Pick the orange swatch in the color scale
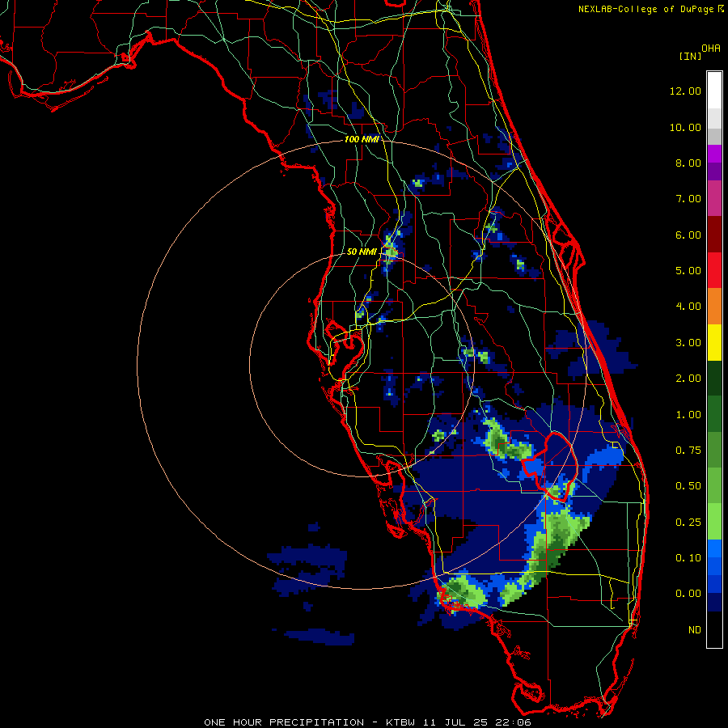 tap(714, 307)
